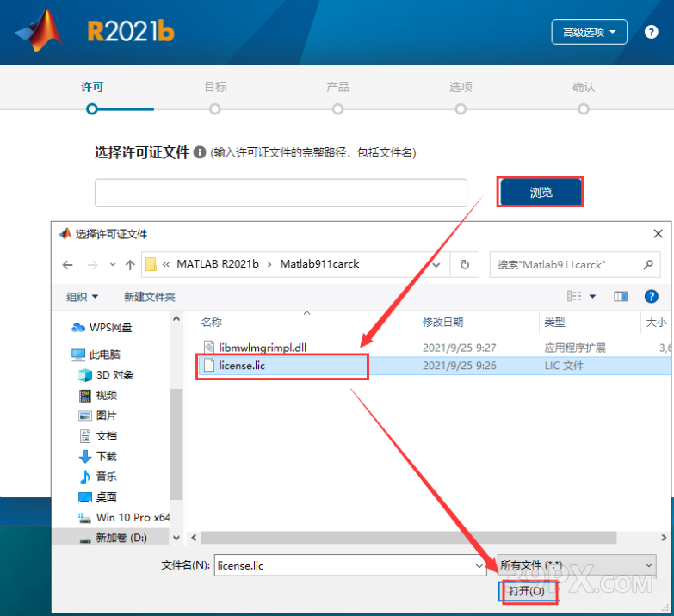Click the license.lic file icon
This screenshot has width=674, height=616.
tap(209, 365)
